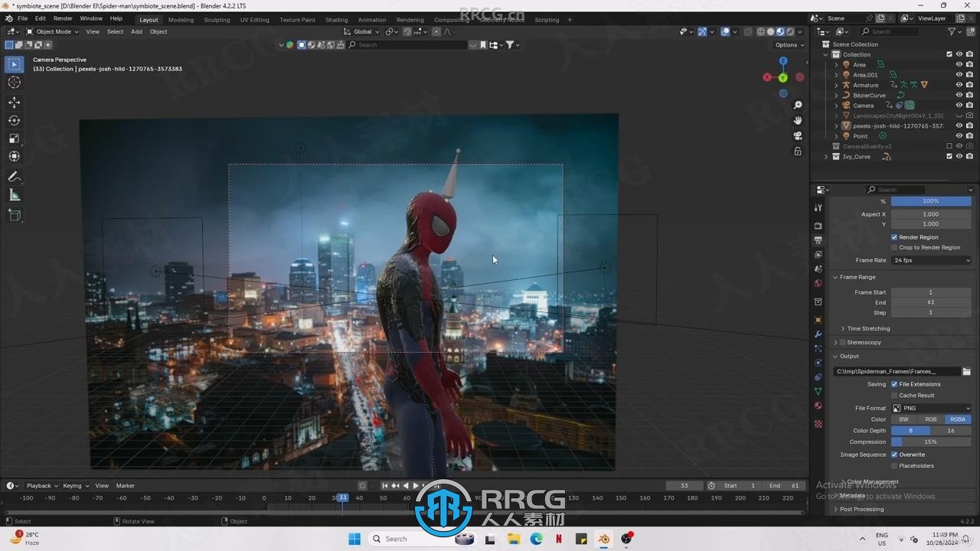
Task: Toggle Overwrite checkbox
Action: click(894, 455)
